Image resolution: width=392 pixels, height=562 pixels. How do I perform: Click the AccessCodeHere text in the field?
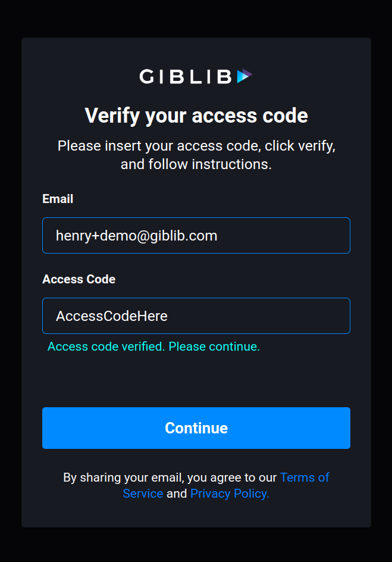click(112, 316)
